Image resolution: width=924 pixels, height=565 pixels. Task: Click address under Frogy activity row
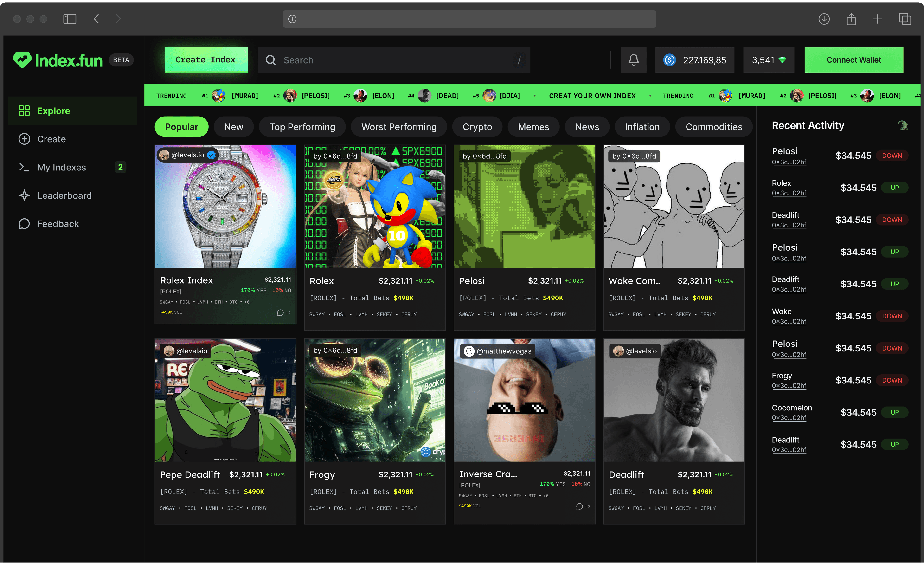coord(789,386)
